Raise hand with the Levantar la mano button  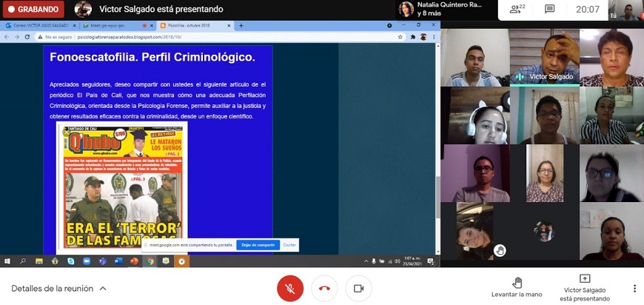click(517, 287)
